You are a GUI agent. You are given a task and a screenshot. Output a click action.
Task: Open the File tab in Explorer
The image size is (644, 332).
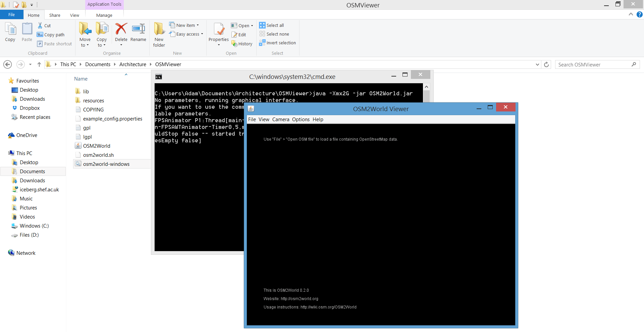pos(11,15)
